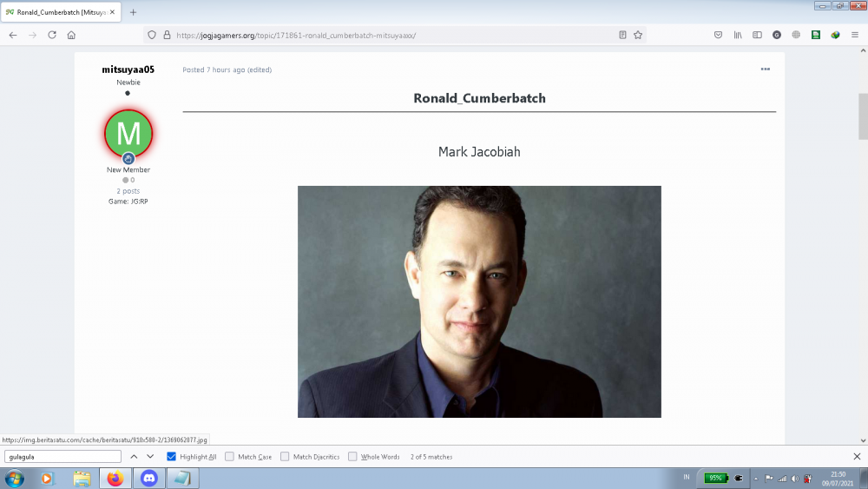
Task: Open the Firefox hamburger menu
Action: click(855, 35)
